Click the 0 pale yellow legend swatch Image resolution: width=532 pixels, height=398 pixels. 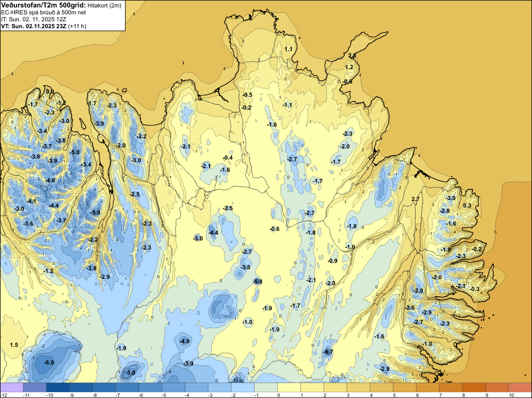coord(289,387)
